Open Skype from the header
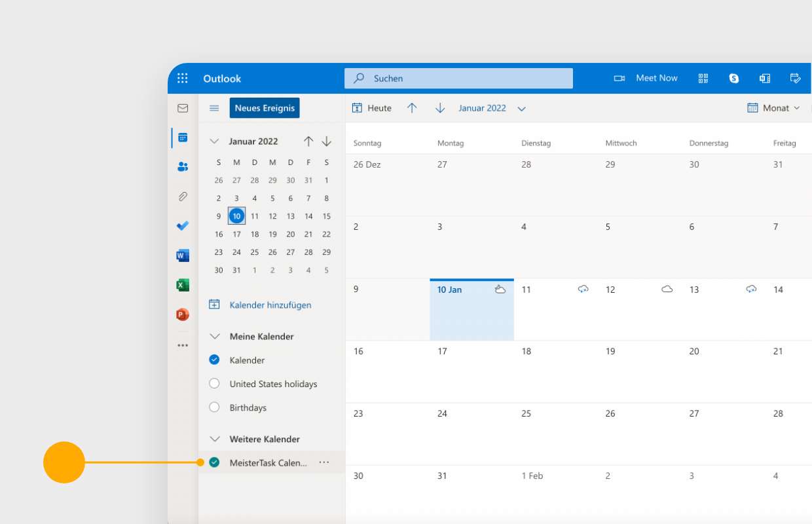The image size is (812, 524). coord(734,79)
